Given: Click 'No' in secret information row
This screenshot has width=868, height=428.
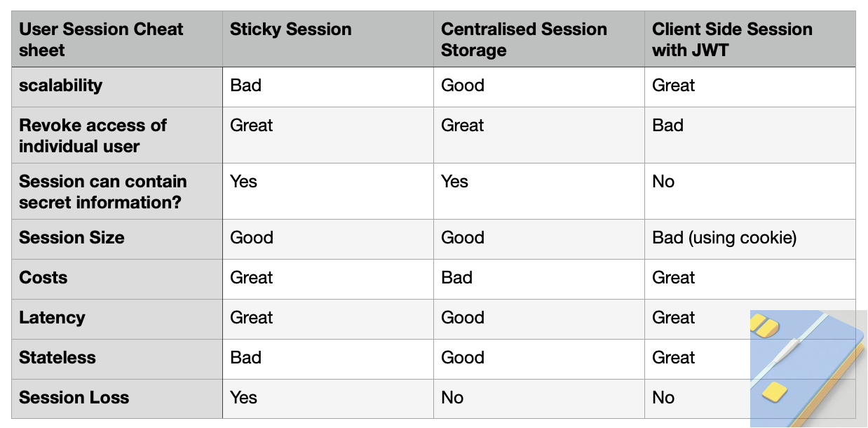Looking at the screenshot, I should coord(750,192).
